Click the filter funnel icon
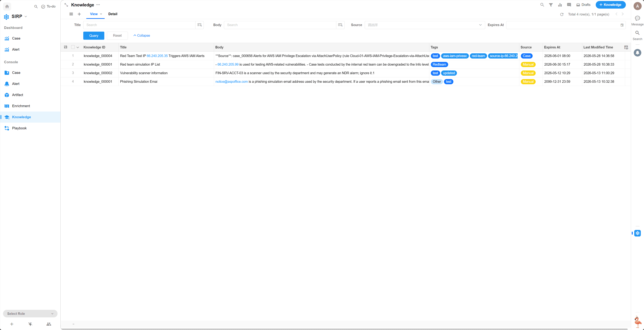This screenshot has width=644, height=330. 551,5
